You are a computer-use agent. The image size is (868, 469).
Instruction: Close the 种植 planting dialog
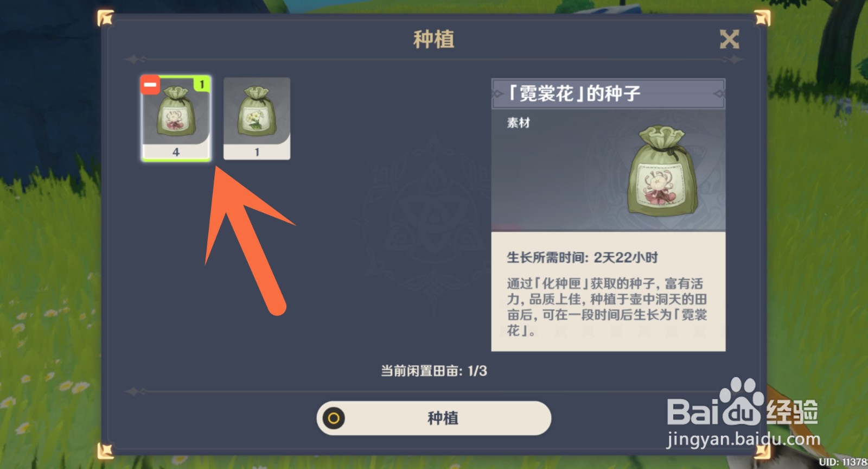[x=729, y=39]
